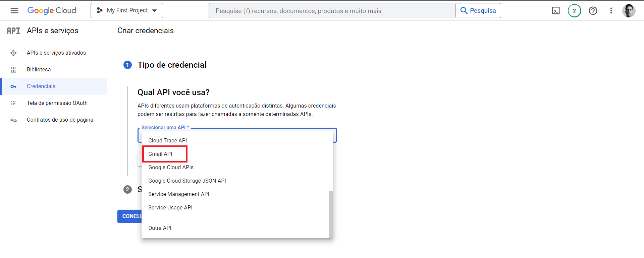Open the three-dot settings menu
The width and height of the screenshot is (644, 258).
(611, 11)
